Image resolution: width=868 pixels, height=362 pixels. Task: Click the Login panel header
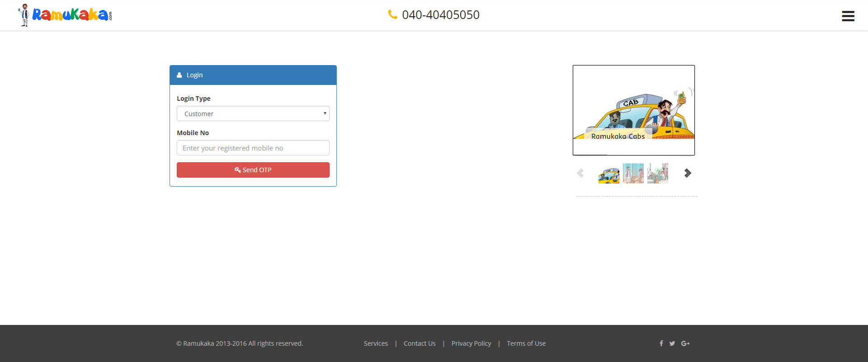click(253, 75)
